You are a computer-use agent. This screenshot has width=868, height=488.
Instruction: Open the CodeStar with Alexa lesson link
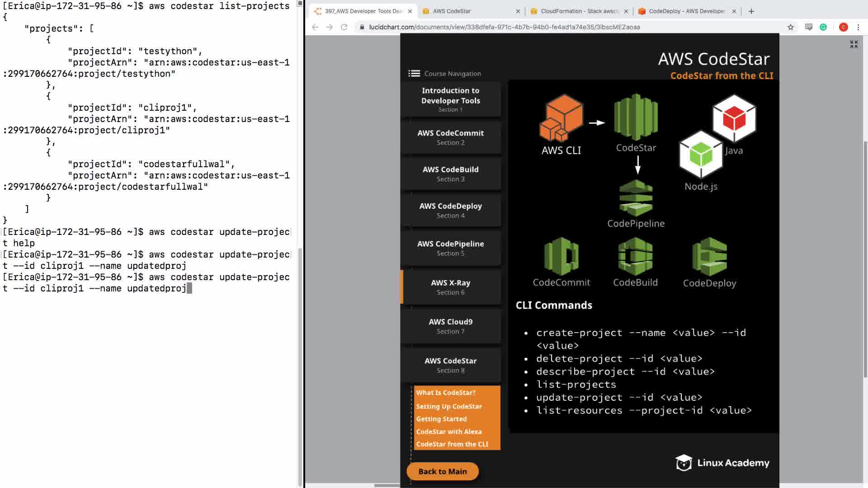(x=448, y=432)
